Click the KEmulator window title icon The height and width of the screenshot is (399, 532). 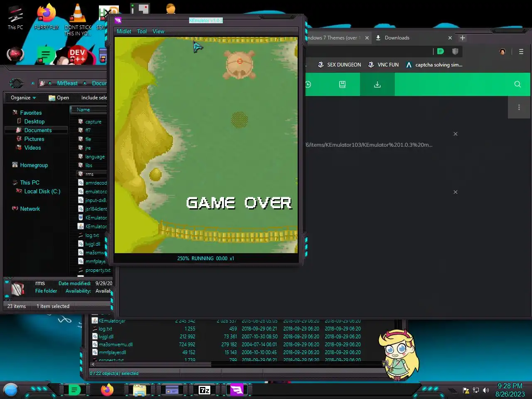(118, 20)
